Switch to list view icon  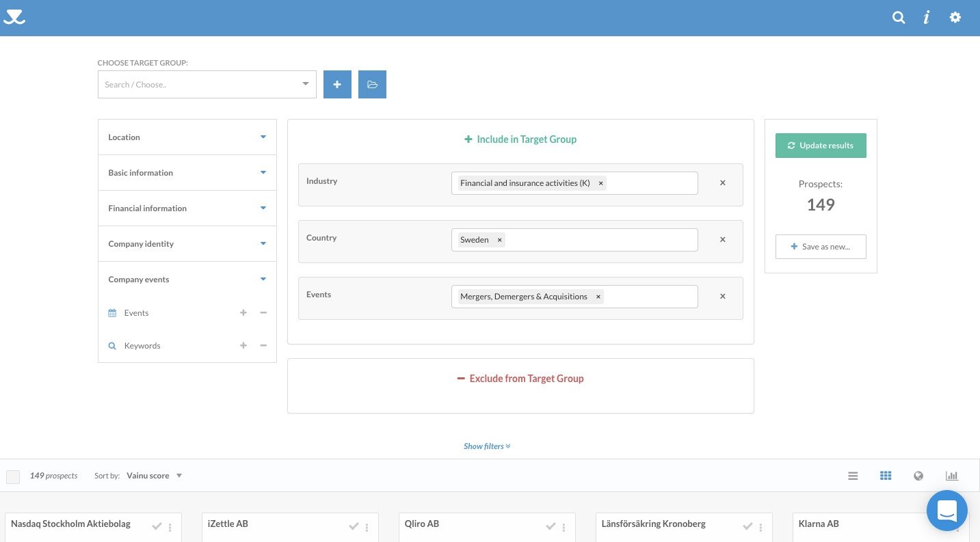(853, 476)
